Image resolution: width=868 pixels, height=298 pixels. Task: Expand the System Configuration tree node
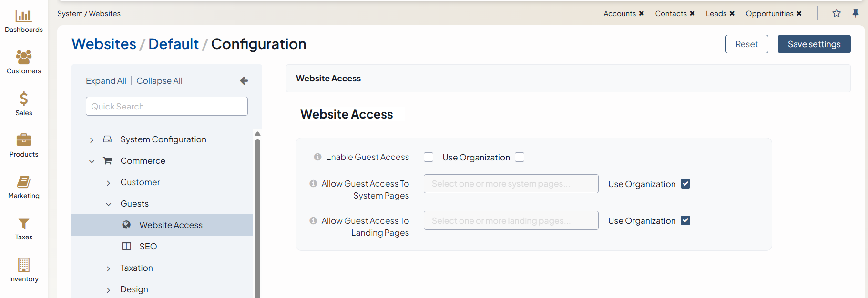pos(92,140)
